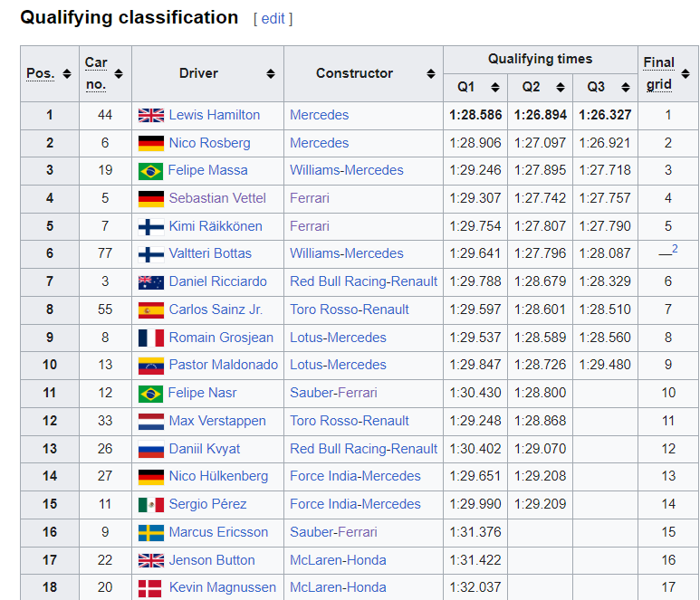Sort table by Constructor column arrows
Screen dimensions: 700x600
[431, 73]
